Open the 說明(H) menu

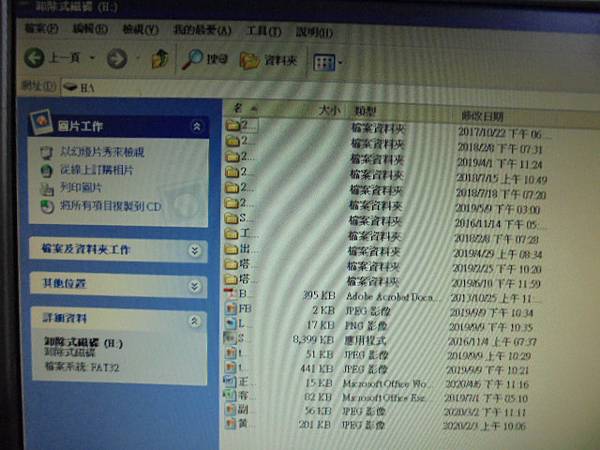[x=314, y=32]
